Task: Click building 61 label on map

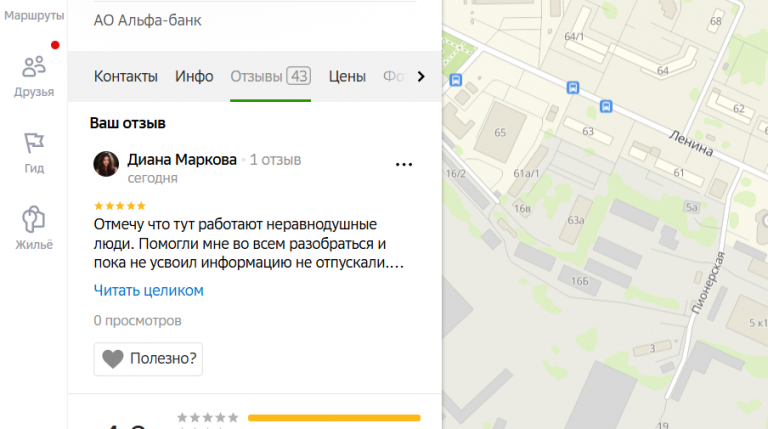Action: pos(678,172)
